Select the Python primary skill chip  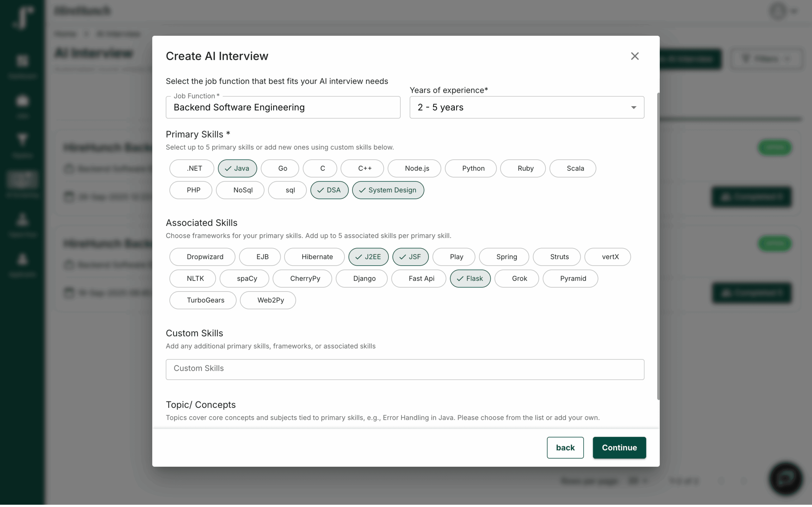(470, 168)
